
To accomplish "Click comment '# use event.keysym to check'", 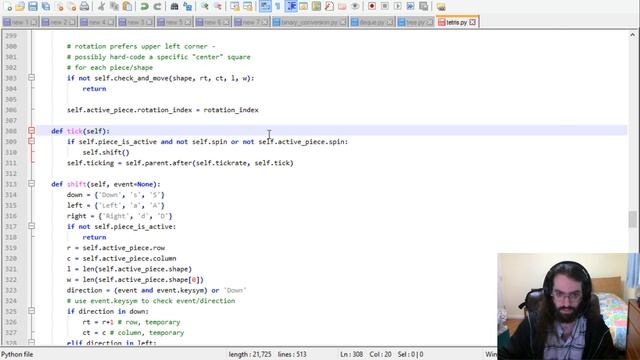I will pos(151,301).
